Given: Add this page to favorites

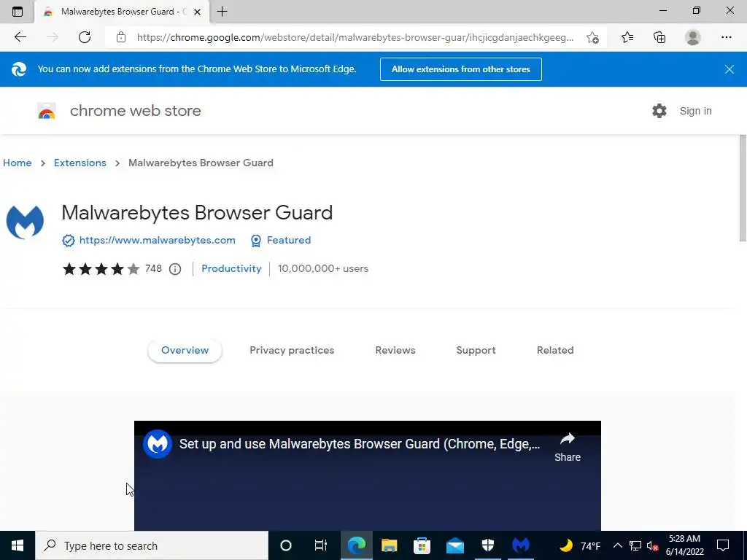Looking at the screenshot, I should [x=592, y=37].
